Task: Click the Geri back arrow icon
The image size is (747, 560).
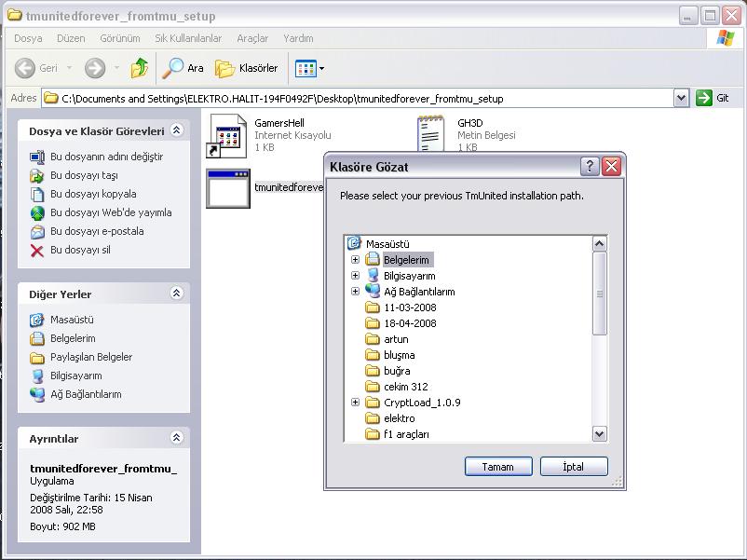Action: coord(25,68)
